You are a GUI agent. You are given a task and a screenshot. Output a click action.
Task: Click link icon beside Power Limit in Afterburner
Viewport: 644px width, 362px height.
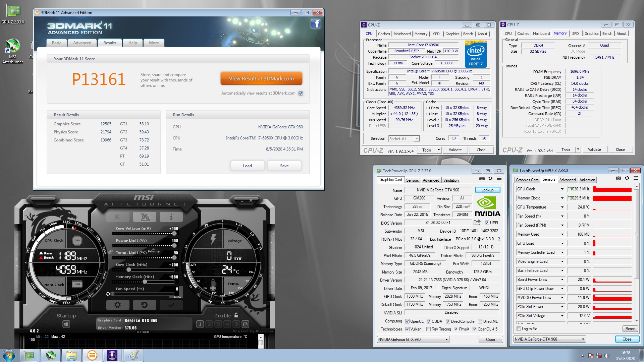click(110, 252)
